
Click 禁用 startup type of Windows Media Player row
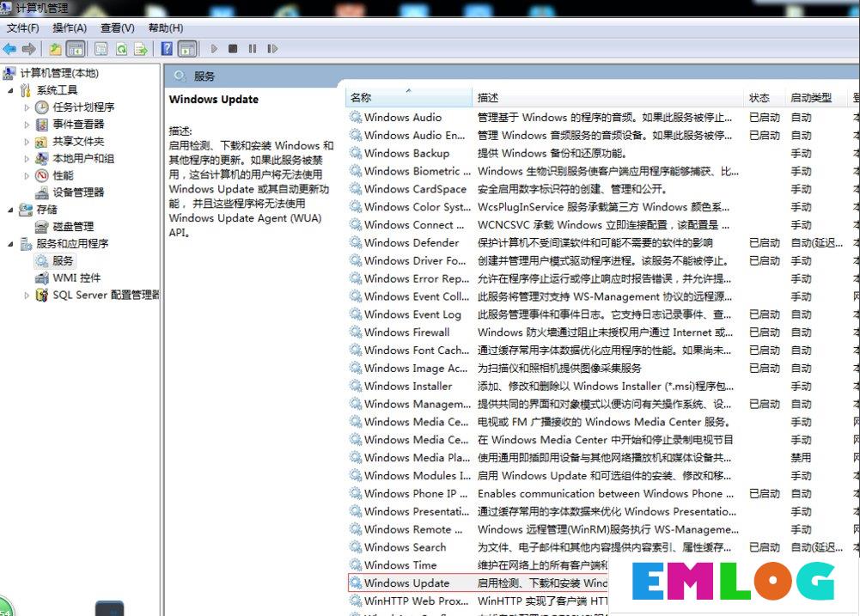(x=801, y=457)
